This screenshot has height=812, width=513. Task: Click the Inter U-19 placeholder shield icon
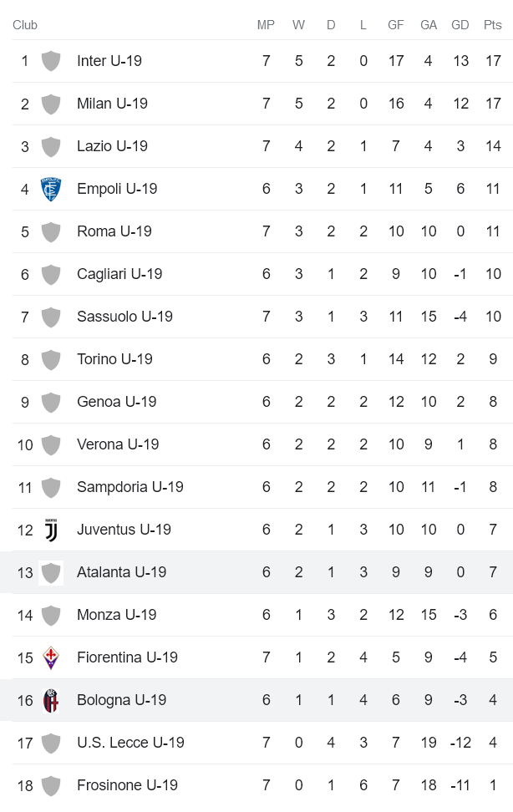pyautogui.click(x=51, y=61)
